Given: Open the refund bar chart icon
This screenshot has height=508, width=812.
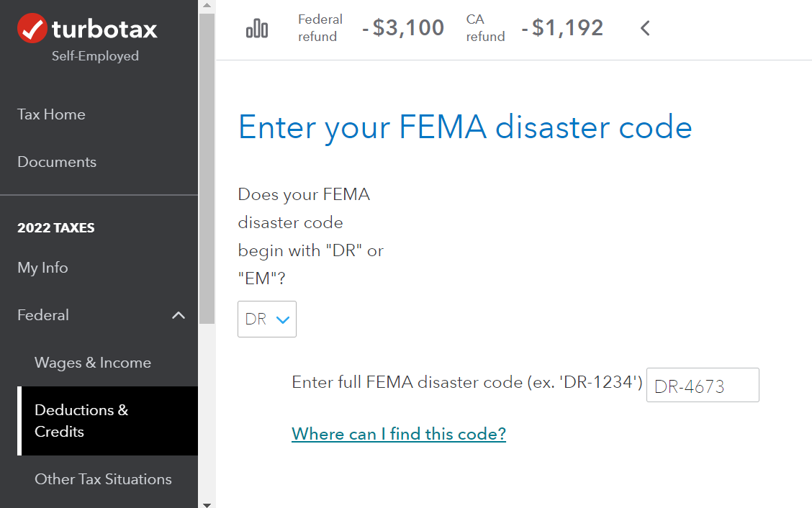Looking at the screenshot, I should [257, 28].
